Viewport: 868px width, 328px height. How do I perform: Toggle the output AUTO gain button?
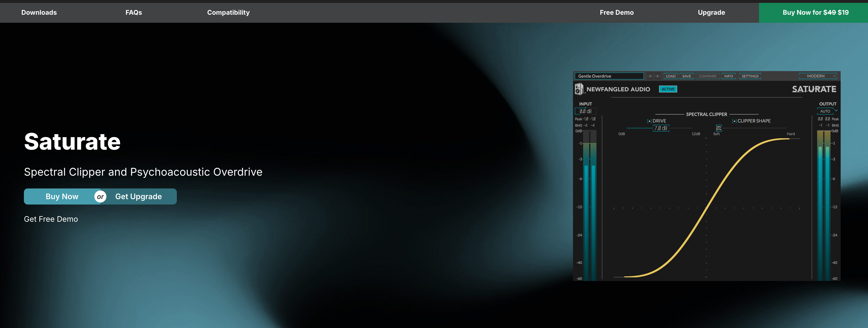(x=825, y=111)
